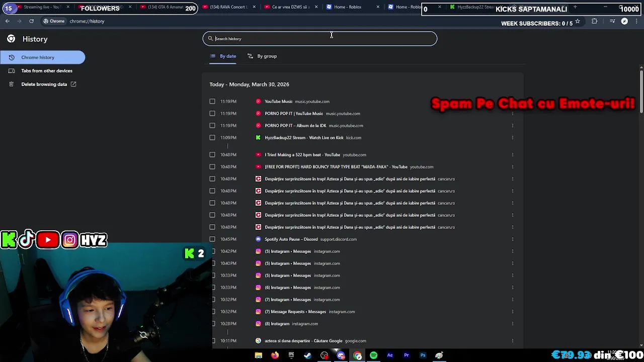Select checkbox for 10:11 PM Google search entry
644x362 pixels.
[x=212, y=341]
